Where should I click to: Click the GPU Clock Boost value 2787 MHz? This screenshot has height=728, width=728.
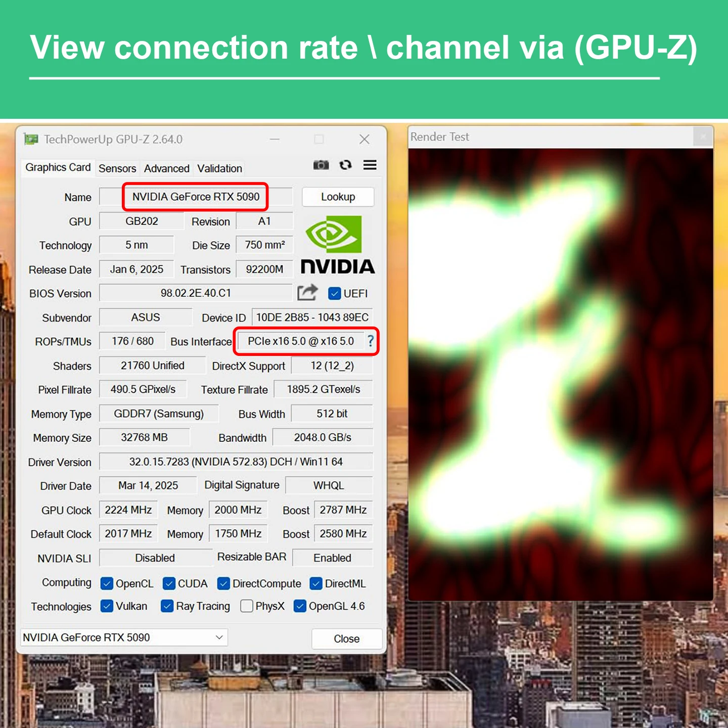pos(343,509)
